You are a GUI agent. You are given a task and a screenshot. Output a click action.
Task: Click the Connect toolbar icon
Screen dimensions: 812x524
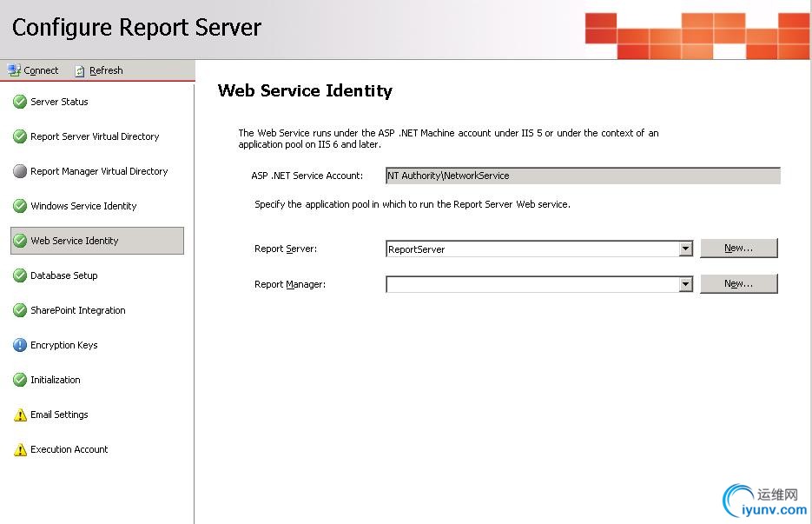tap(14, 70)
